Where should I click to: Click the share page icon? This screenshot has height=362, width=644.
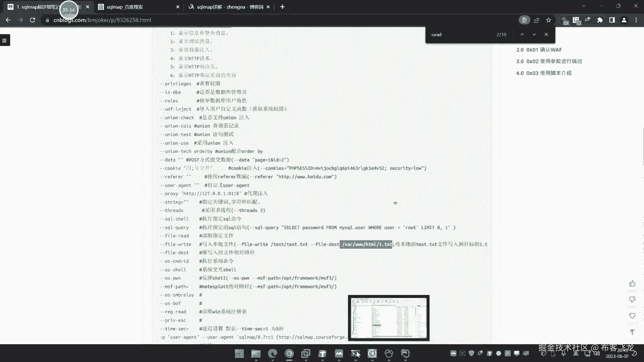coord(536,20)
